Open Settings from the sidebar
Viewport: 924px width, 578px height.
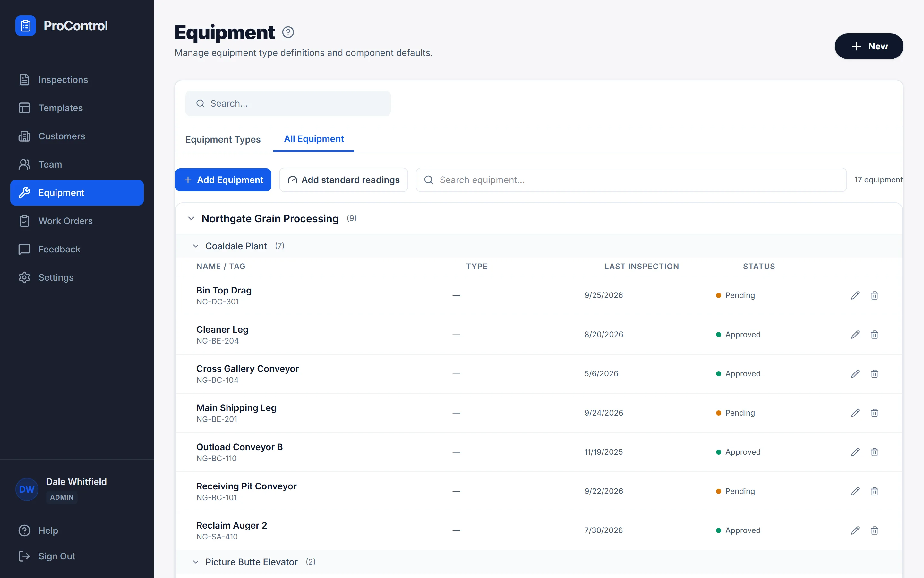[x=77, y=277]
